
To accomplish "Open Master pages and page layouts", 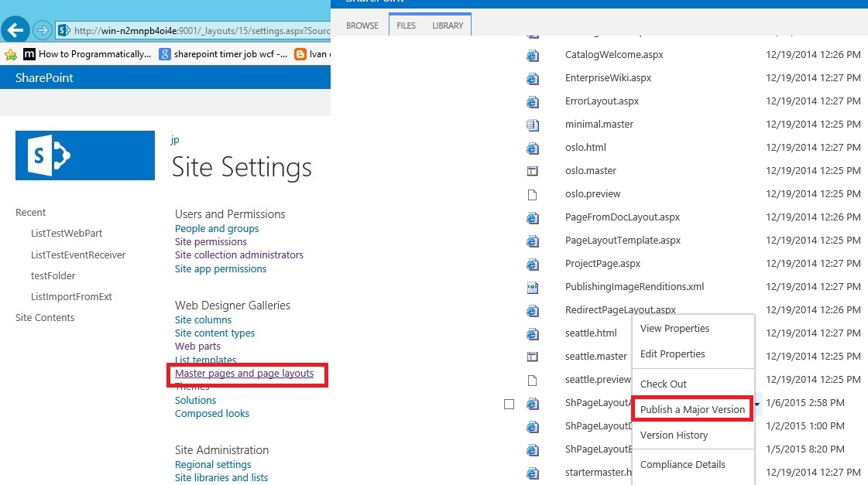I will tap(244, 374).
